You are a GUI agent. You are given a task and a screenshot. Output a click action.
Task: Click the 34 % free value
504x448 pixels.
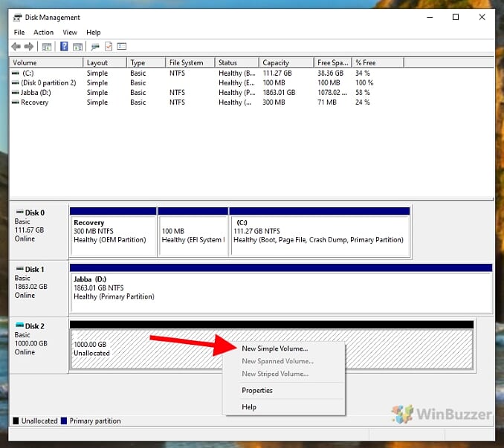[x=363, y=74]
